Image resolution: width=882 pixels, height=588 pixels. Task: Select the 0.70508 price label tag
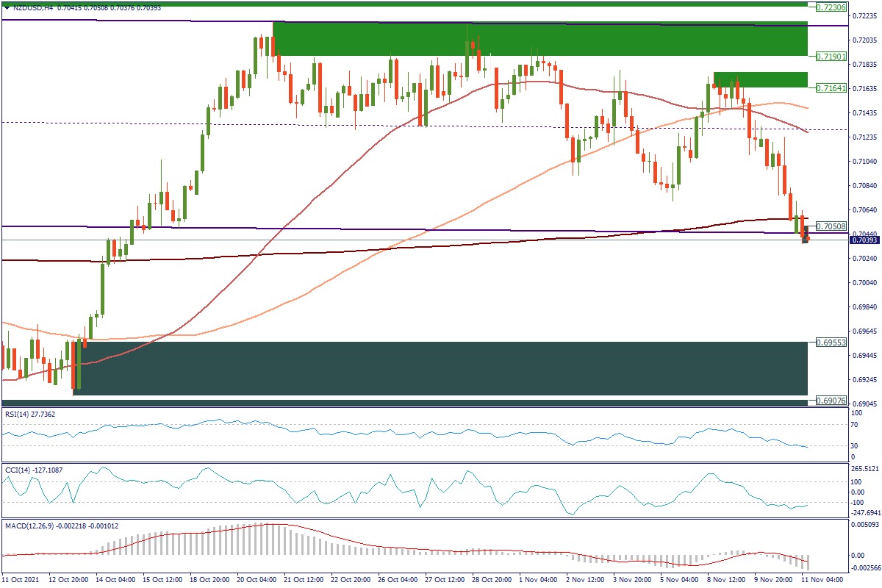point(831,226)
